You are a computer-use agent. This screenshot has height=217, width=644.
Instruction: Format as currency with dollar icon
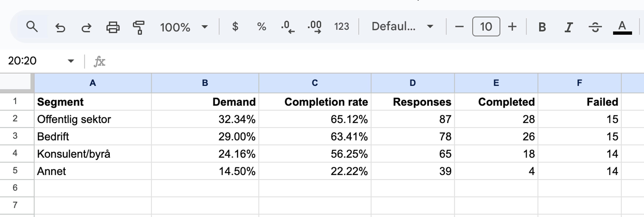(x=235, y=26)
